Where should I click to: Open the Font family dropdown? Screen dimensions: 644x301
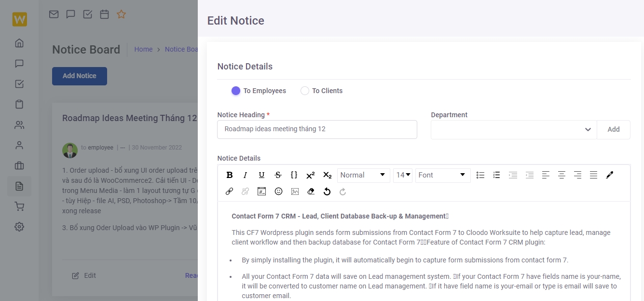[443, 175]
